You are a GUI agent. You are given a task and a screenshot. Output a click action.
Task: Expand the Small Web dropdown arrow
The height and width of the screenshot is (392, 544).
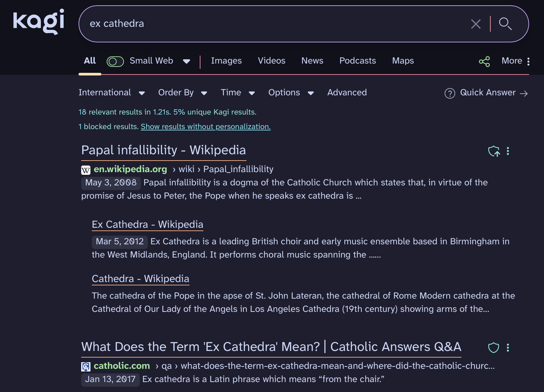coord(187,61)
